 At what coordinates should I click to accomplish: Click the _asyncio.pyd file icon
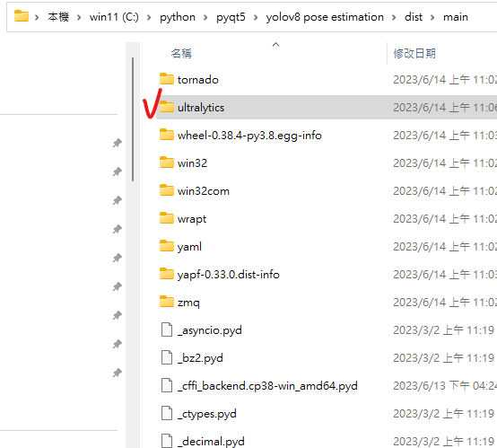[167, 329]
